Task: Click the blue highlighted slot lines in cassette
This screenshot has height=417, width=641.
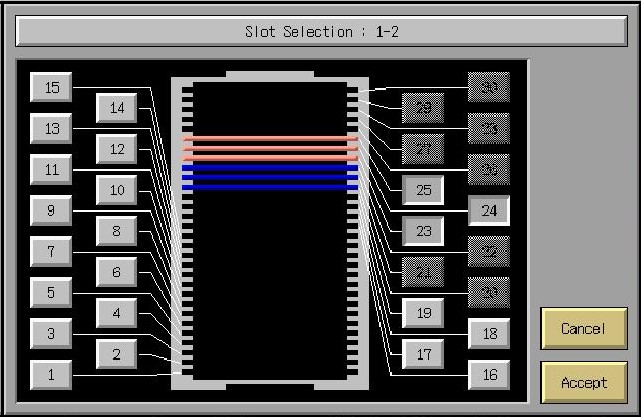Action: 270,178
